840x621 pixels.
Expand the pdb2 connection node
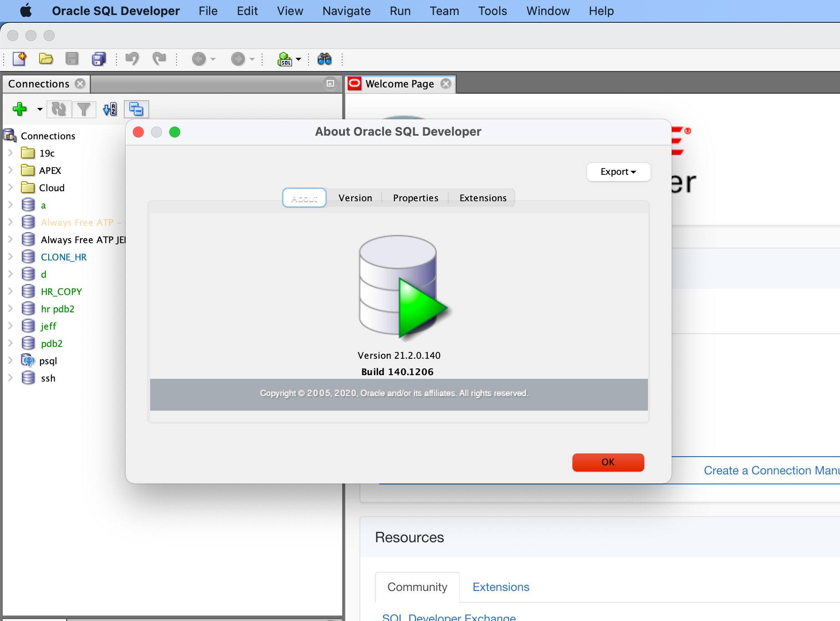[10, 343]
